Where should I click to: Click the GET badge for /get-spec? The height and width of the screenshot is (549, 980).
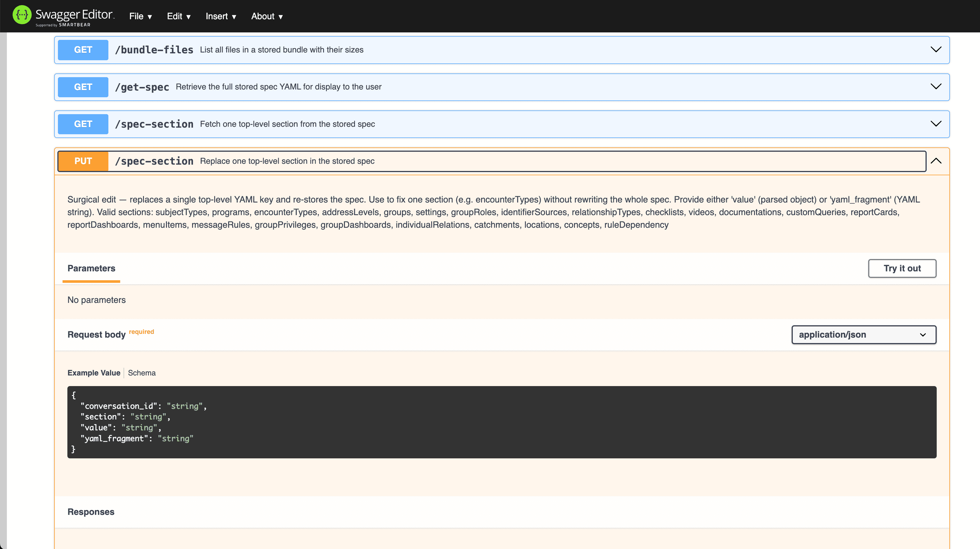pos(83,87)
